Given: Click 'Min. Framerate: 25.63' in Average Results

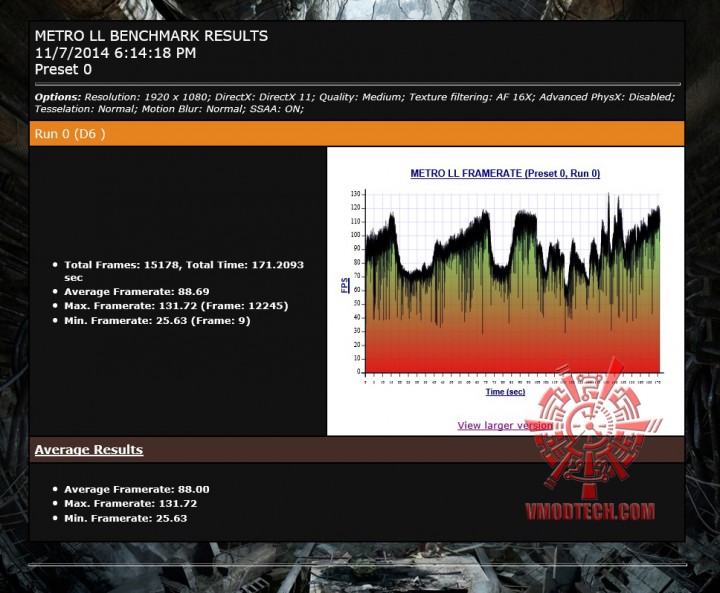Looking at the screenshot, I should (125, 519).
